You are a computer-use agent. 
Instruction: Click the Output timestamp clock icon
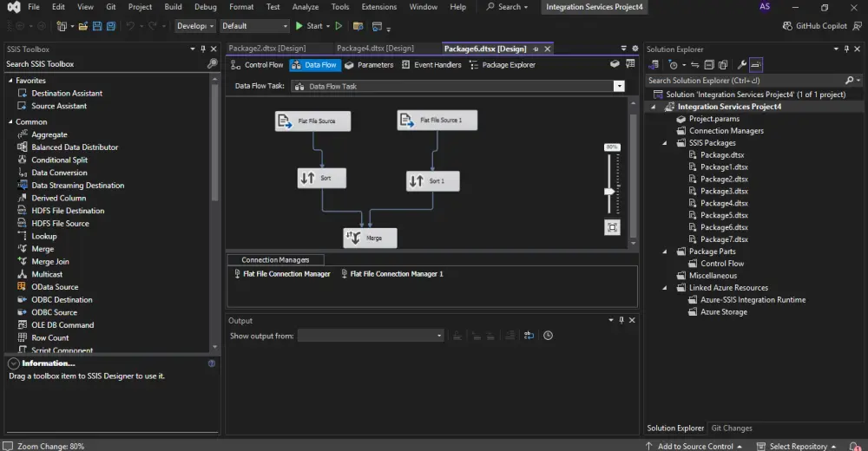tap(548, 336)
